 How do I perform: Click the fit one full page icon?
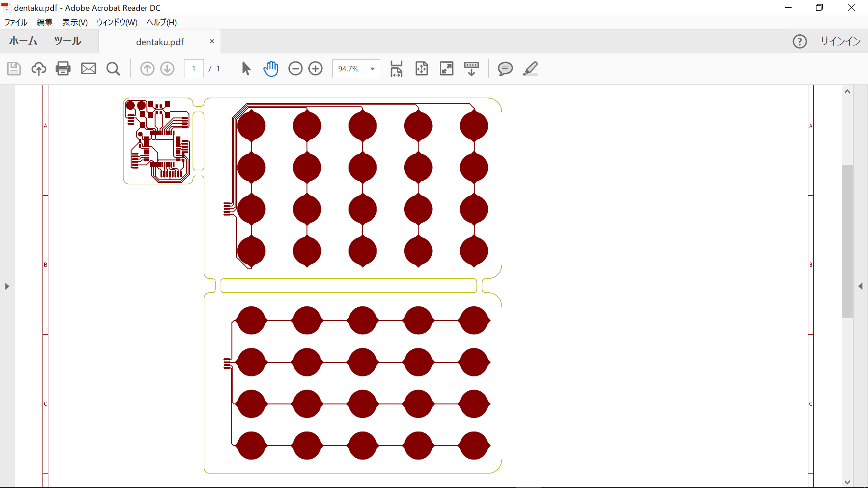421,69
